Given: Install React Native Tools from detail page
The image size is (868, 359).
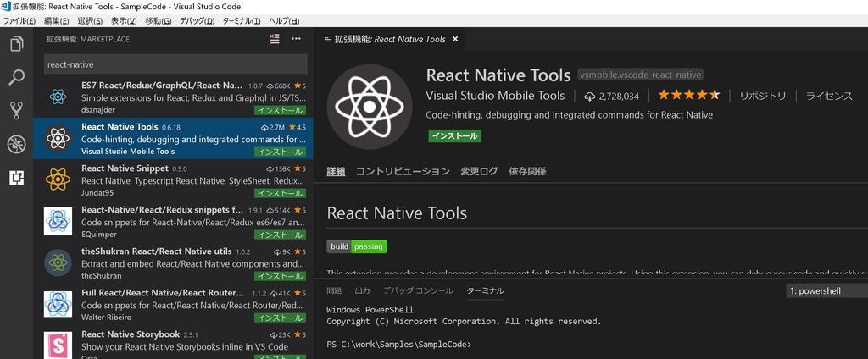Looking at the screenshot, I should [454, 136].
